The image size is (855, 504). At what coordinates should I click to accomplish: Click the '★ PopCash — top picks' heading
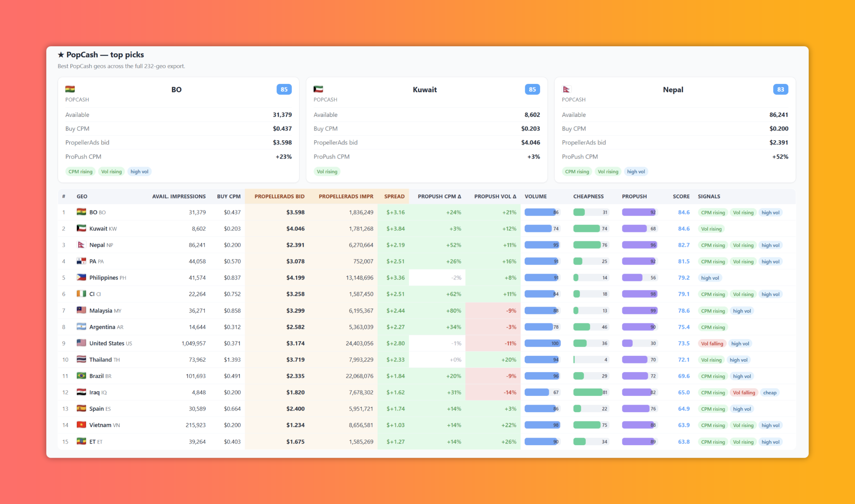click(101, 55)
